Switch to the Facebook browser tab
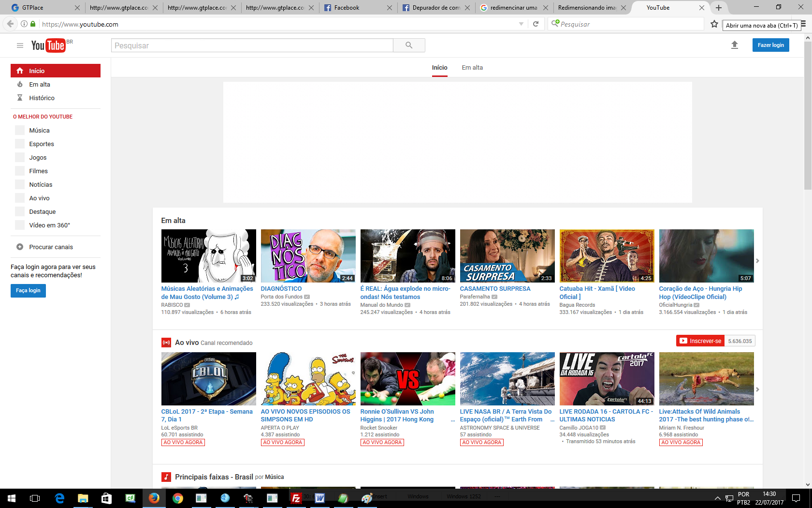 (358, 8)
